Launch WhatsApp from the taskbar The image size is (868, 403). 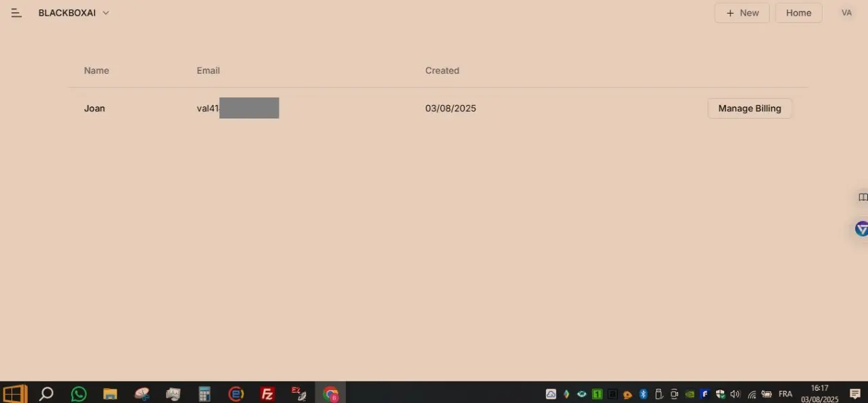(79, 393)
